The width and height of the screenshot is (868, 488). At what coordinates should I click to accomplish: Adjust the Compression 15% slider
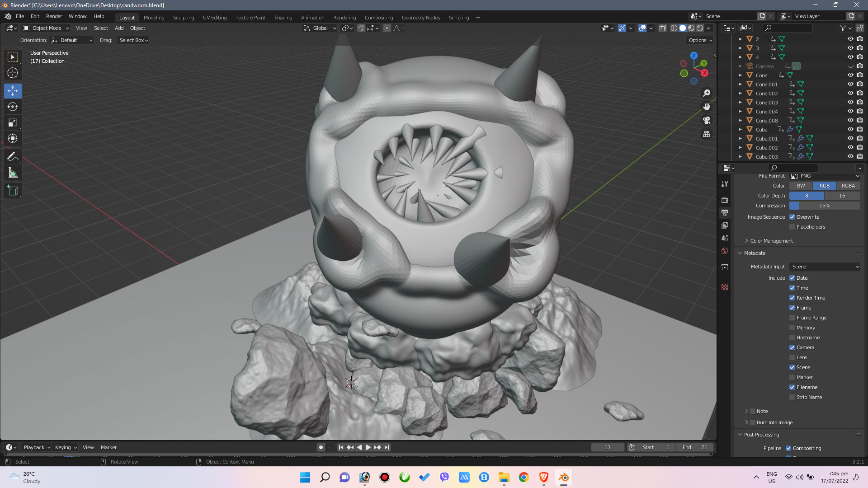click(x=825, y=206)
